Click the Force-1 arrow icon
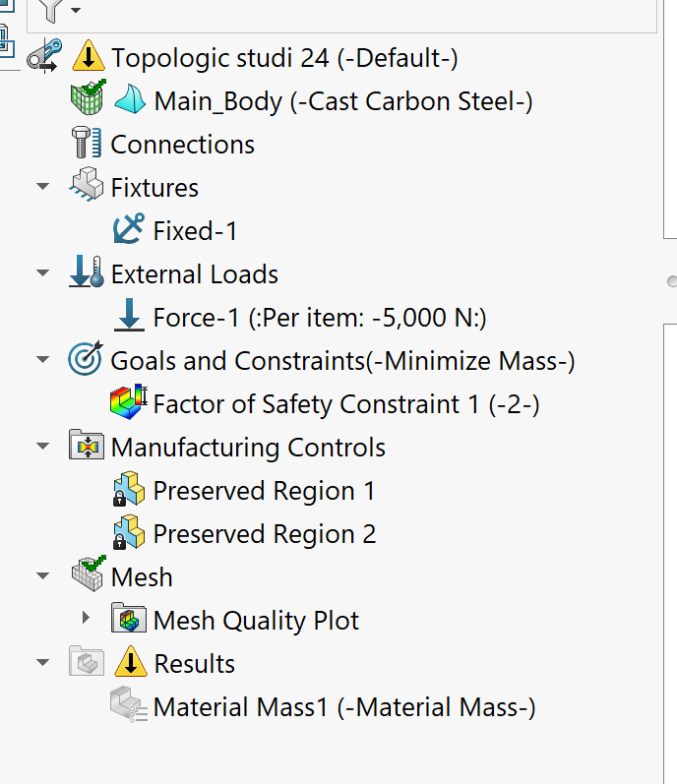This screenshot has width=677, height=784. coord(129,318)
